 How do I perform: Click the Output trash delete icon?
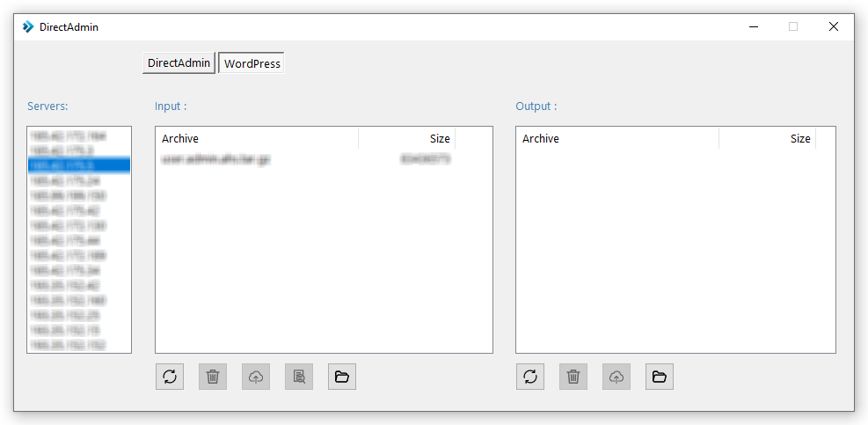click(x=573, y=377)
